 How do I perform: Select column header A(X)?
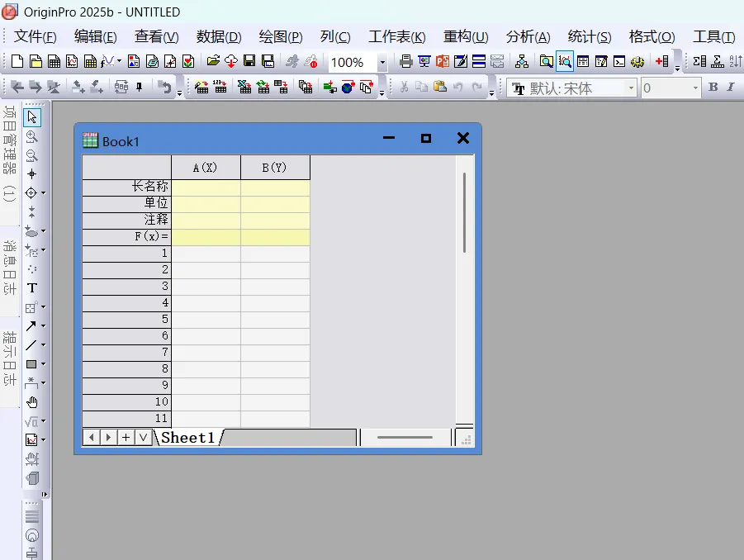(206, 168)
